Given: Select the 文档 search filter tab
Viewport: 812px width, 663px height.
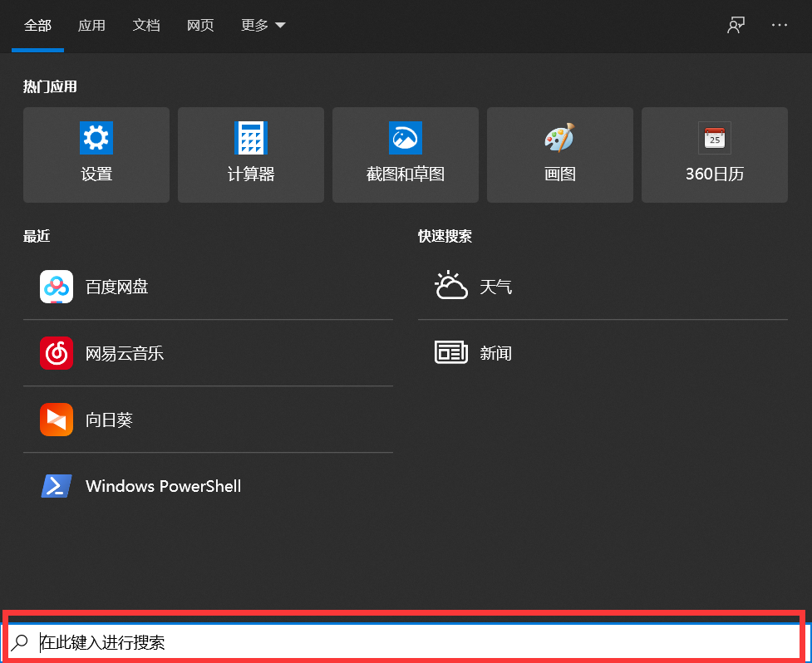Looking at the screenshot, I should click(x=146, y=25).
